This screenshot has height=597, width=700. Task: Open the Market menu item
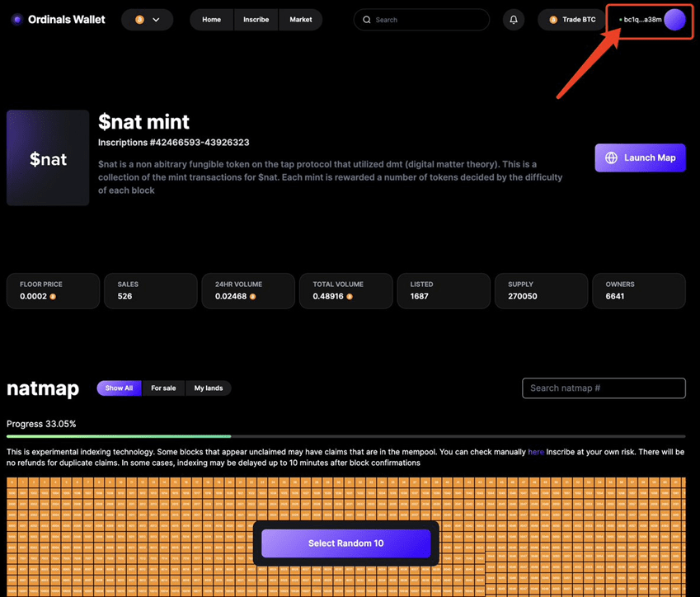coord(300,20)
